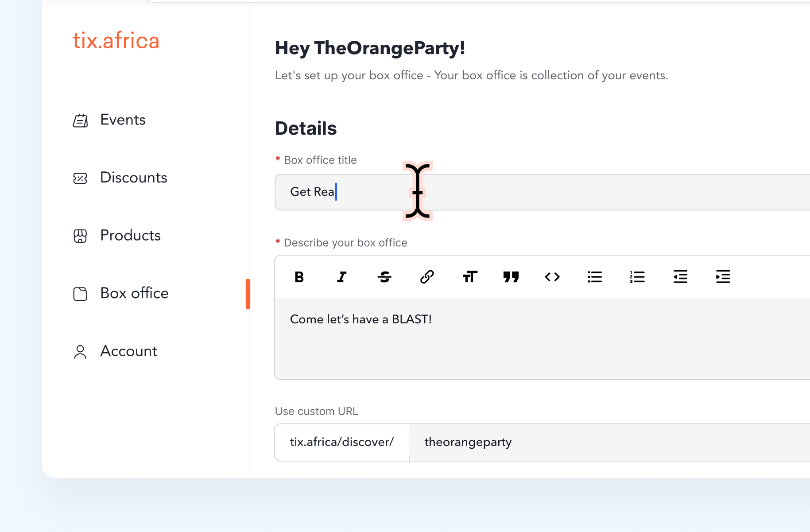810x532 pixels.
Task: Click the description text 'Come let's have a BLAST!'
Action: pyautogui.click(x=361, y=319)
